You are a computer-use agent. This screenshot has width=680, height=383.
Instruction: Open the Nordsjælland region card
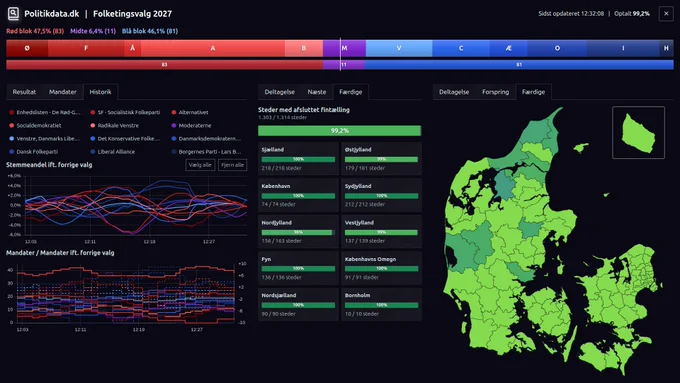pos(298,304)
